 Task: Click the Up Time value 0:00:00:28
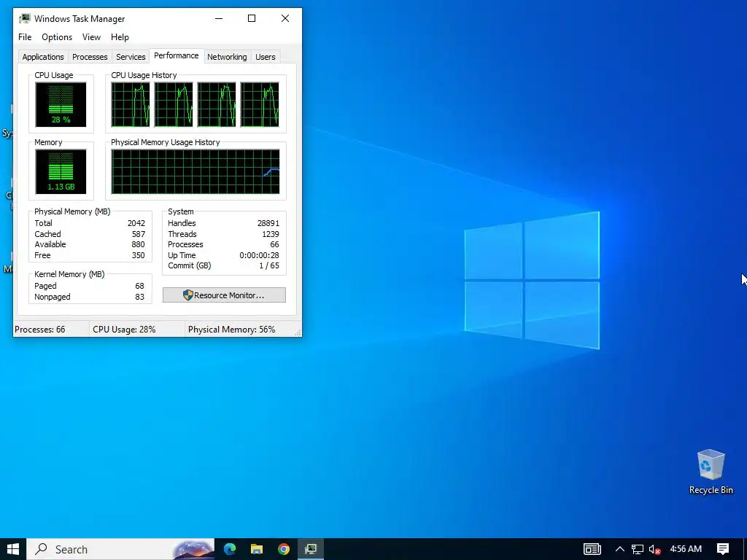259,255
